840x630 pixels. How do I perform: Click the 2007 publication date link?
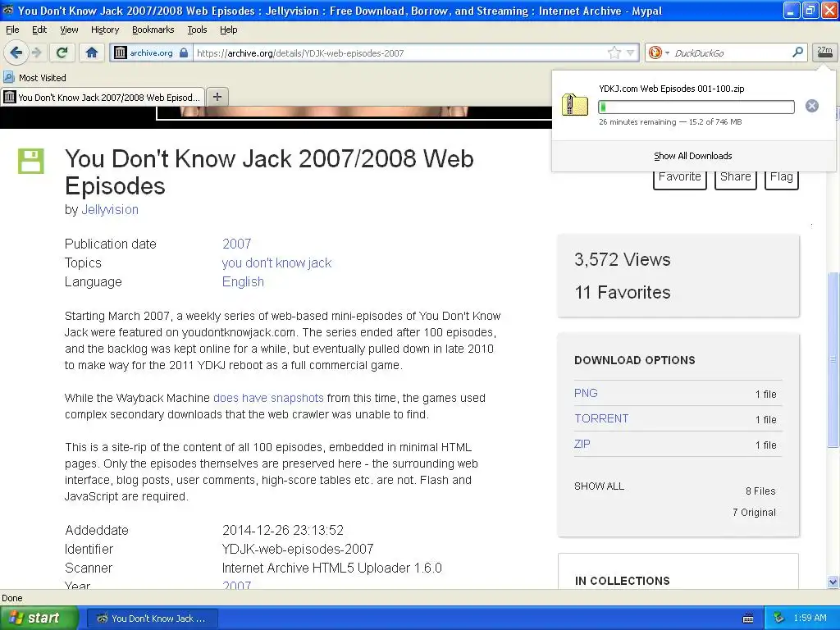[x=236, y=244]
